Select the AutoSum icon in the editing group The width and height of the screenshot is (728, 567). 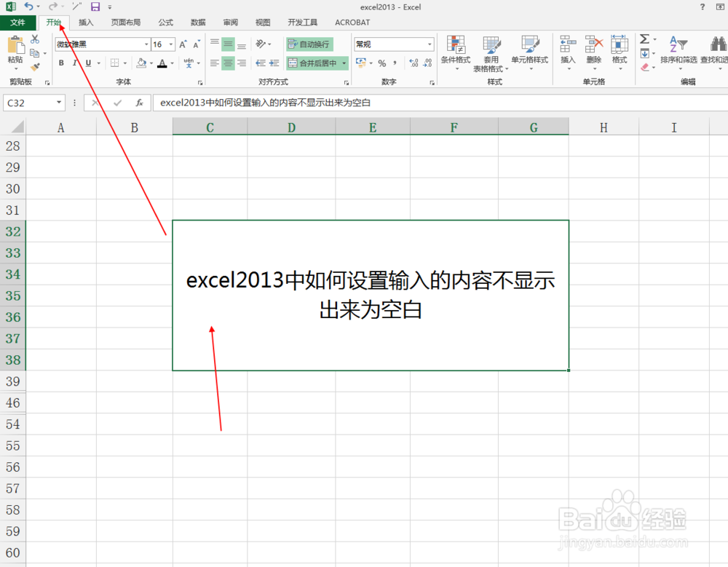point(645,39)
